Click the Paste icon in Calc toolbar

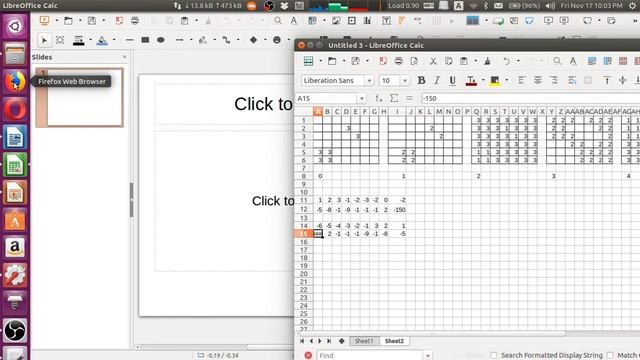pos(464,61)
